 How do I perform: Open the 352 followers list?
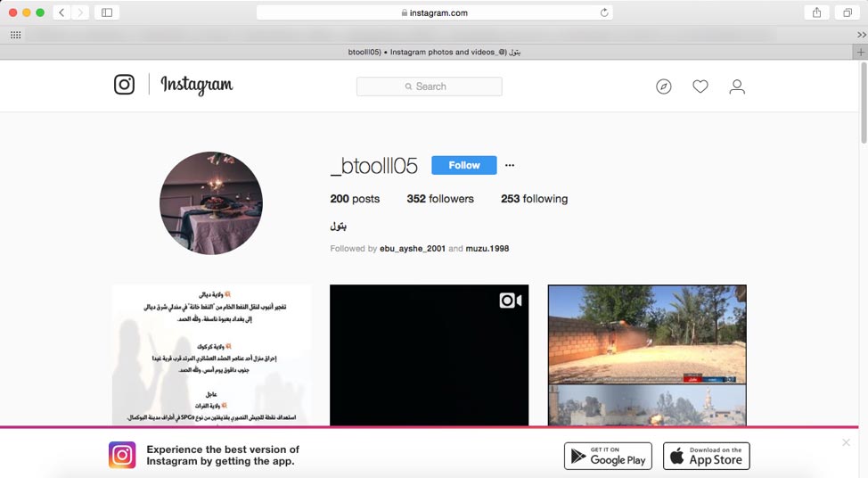(440, 199)
